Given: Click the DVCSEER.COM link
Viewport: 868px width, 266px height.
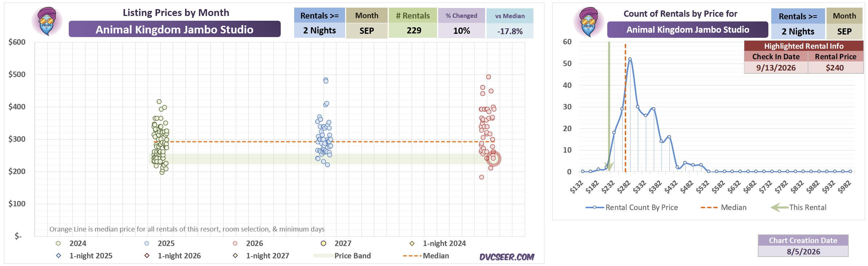Looking at the screenshot, I should click(x=507, y=257).
